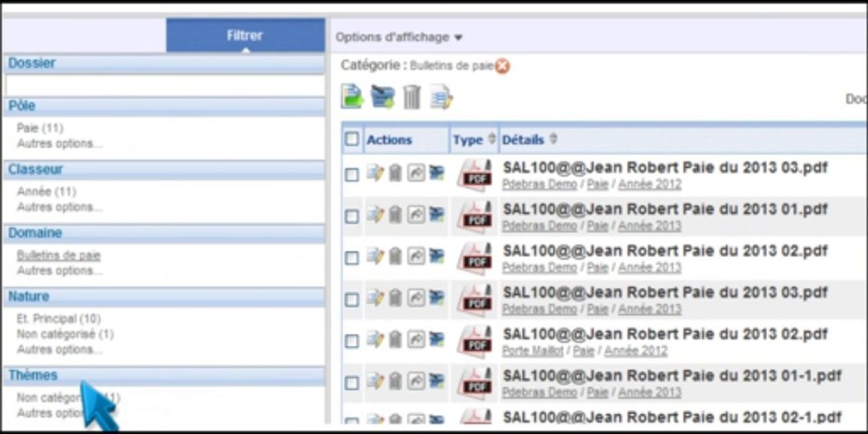Tick the select-all checkbox in the table header
Viewport: 868px width, 434px height.
[x=351, y=139]
